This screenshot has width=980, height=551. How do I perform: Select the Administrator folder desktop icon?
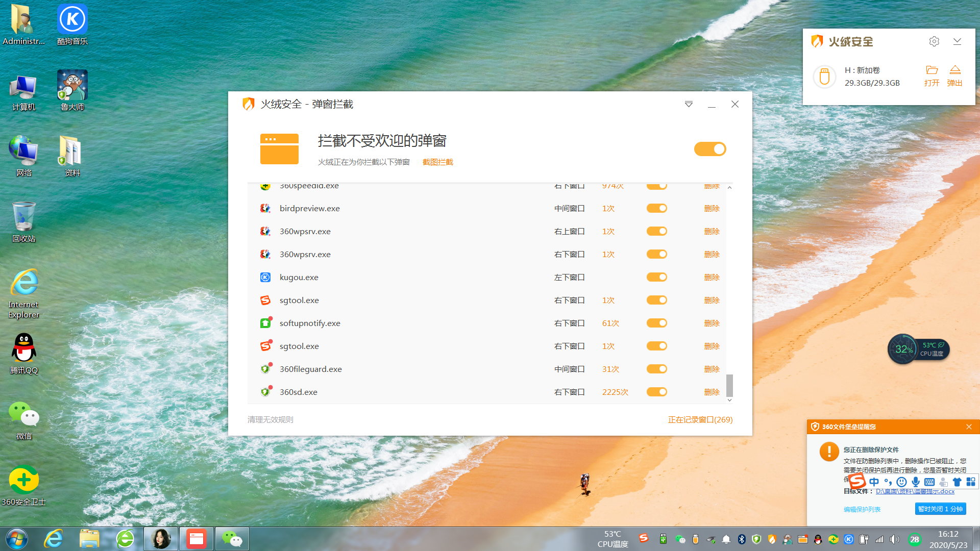tap(23, 24)
